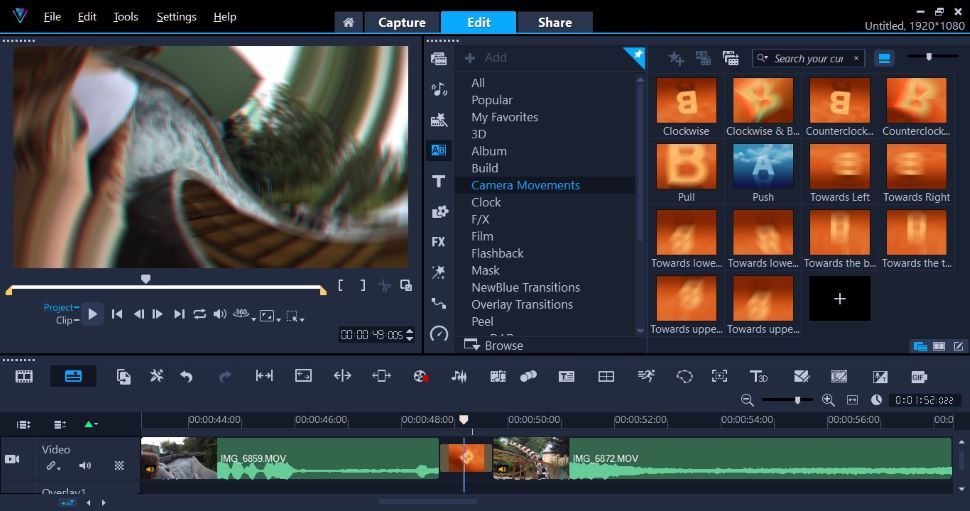This screenshot has width=970, height=511.
Task: Play the preview
Action: click(92, 314)
